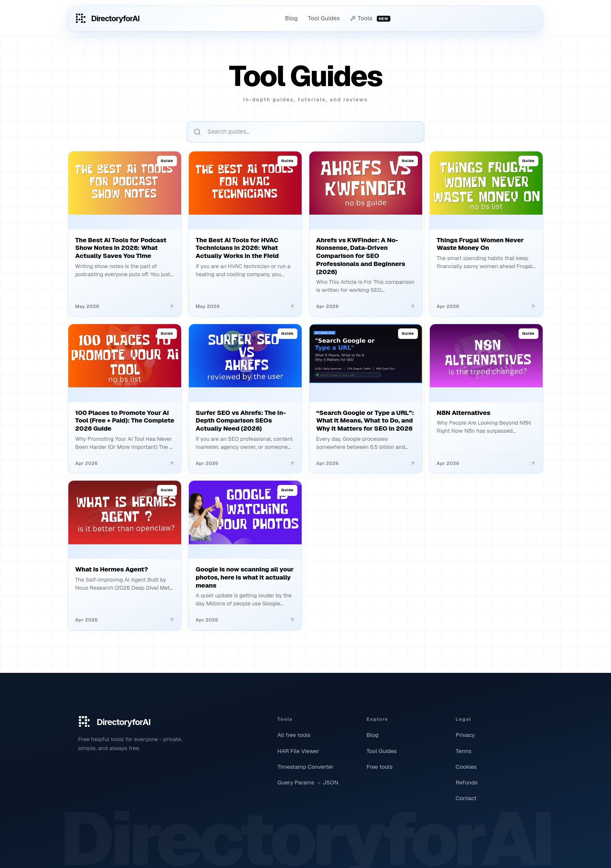611x868 pixels.
Task: Open the Podcast Show Notes thumbnail image
Action: point(125,183)
